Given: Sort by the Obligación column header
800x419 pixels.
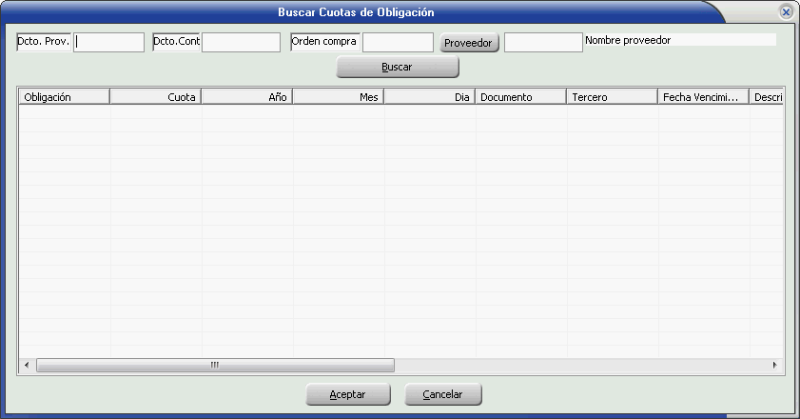Looking at the screenshot, I should coord(64,97).
